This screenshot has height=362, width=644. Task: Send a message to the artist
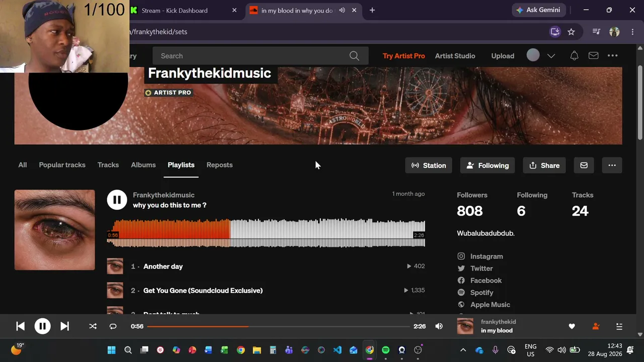coord(584,165)
